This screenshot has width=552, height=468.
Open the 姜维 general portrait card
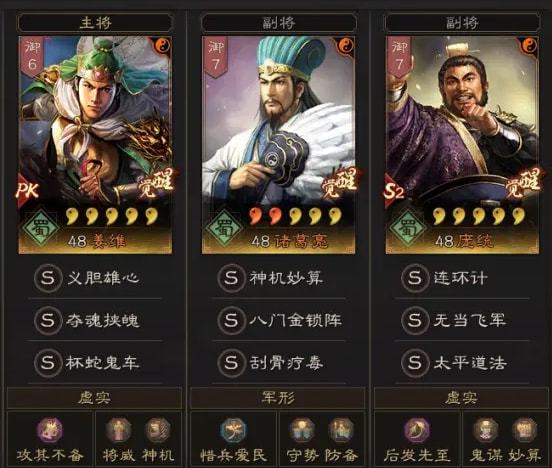tap(95, 145)
